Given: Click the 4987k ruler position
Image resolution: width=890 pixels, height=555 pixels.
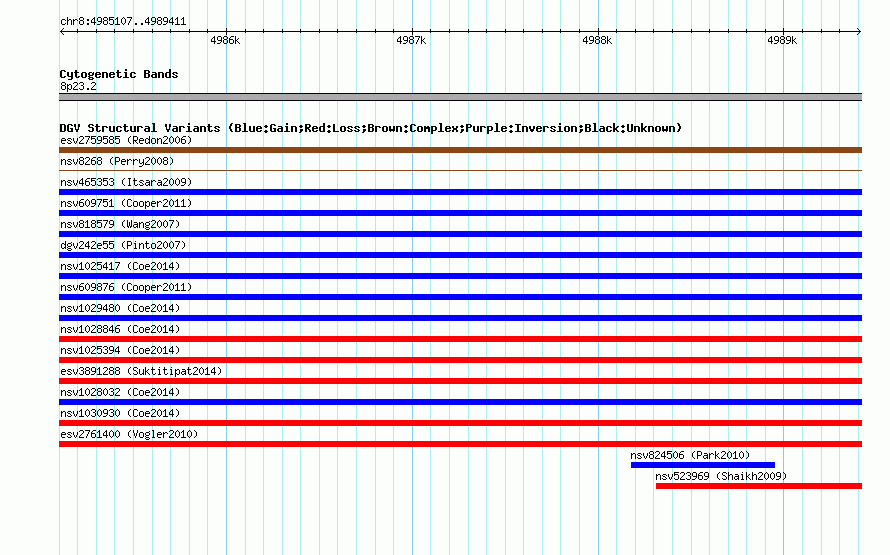Looking at the screenshot, I should (411, 40).
